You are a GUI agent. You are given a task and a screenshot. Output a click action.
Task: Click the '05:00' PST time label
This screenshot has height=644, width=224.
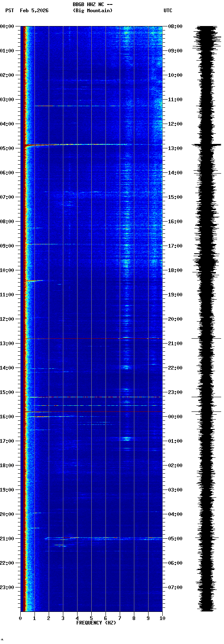7,148
